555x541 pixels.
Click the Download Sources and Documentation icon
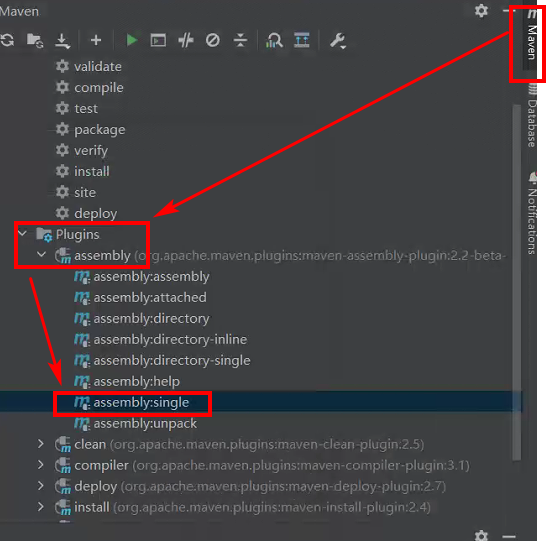point(62,40)
